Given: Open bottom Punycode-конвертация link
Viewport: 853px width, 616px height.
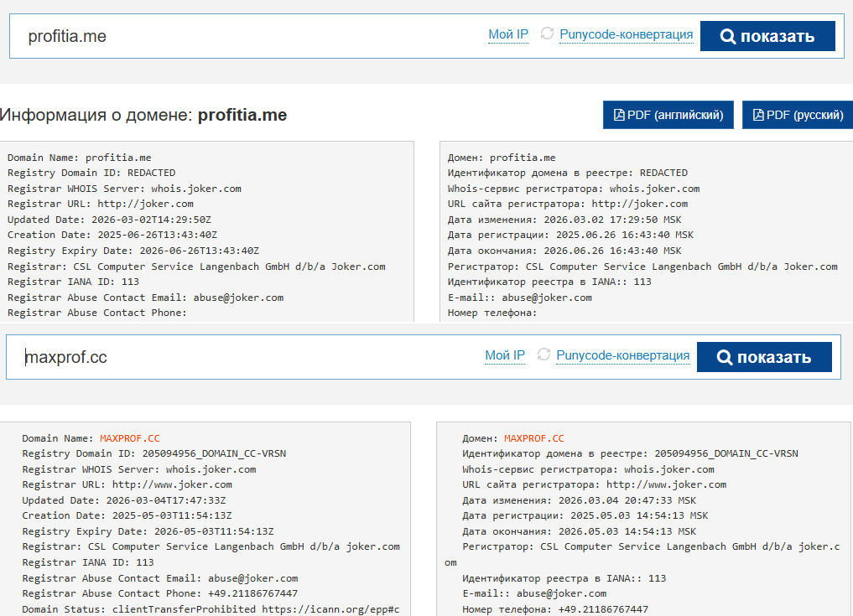Looking at the screenshot, I should tap(622, 355).
